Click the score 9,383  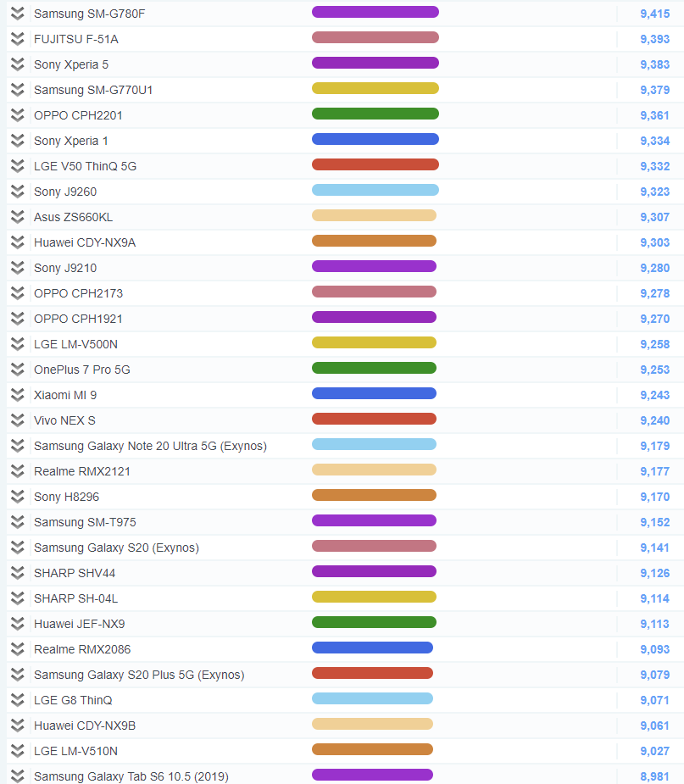pyautogui.click(x=655, y=64)
